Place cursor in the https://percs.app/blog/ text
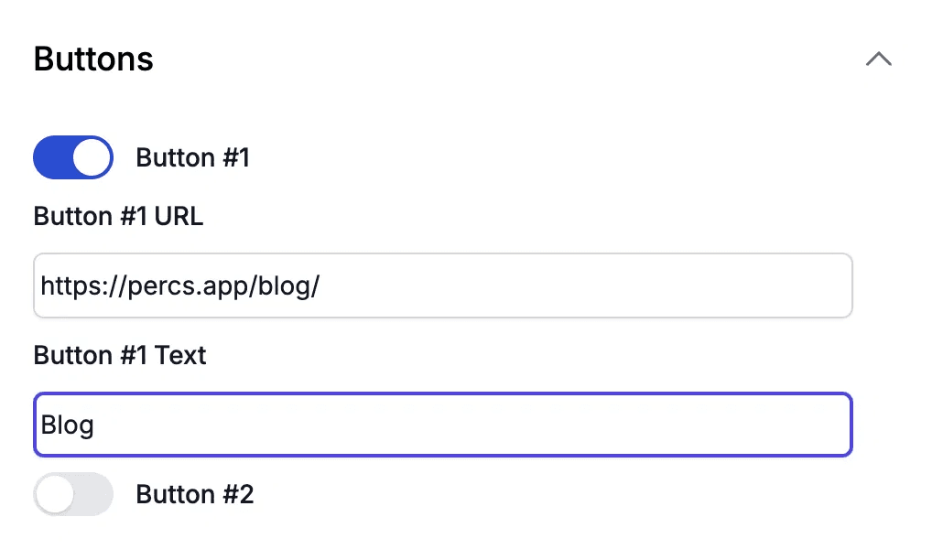The width and height of the screenshot is (932, 560). click(180, 286)
